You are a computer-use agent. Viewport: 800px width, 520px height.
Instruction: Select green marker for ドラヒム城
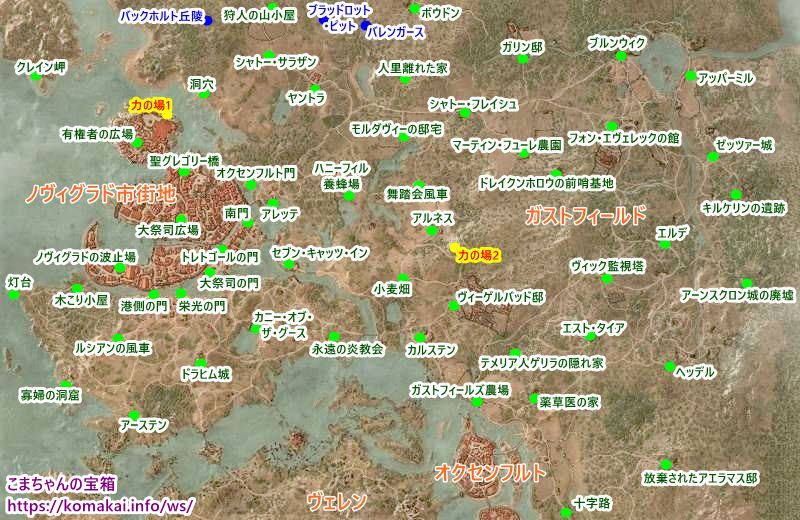[x=200, y=362]
